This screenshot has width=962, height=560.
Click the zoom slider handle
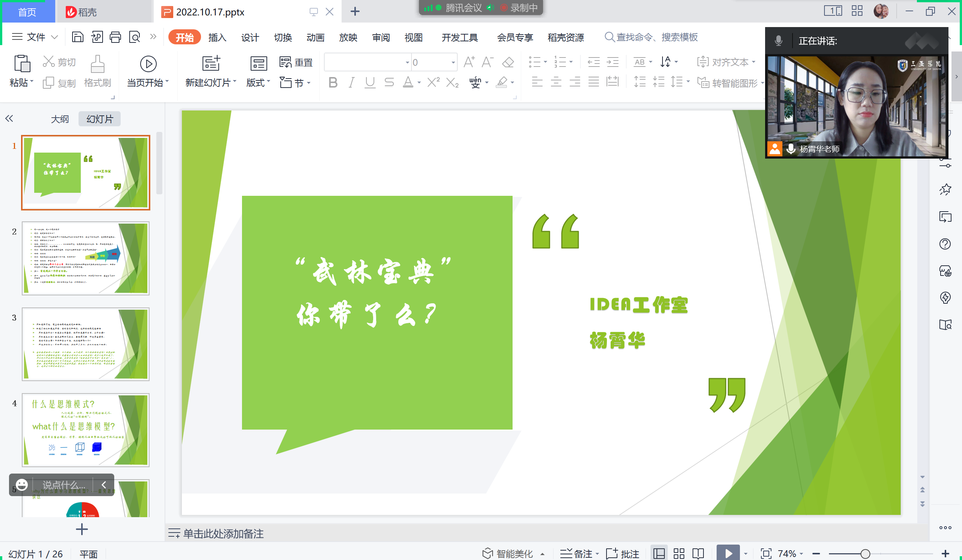click(865, 554)
